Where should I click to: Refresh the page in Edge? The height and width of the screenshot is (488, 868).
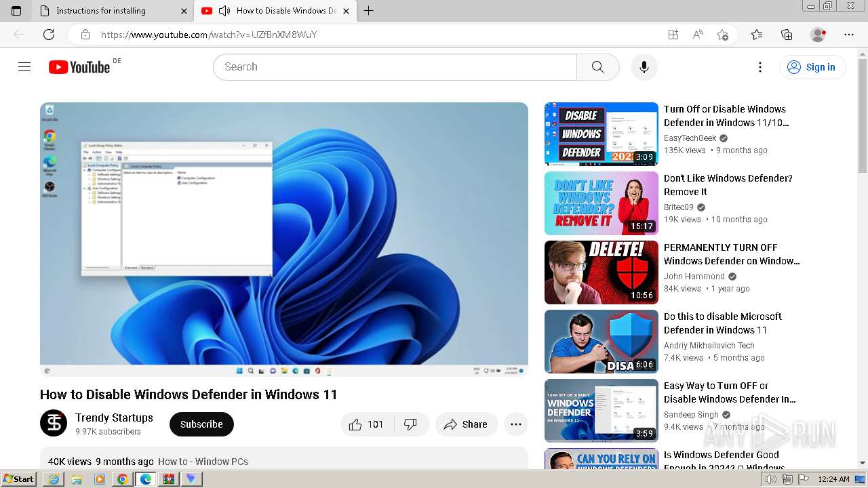coord(49,35)
